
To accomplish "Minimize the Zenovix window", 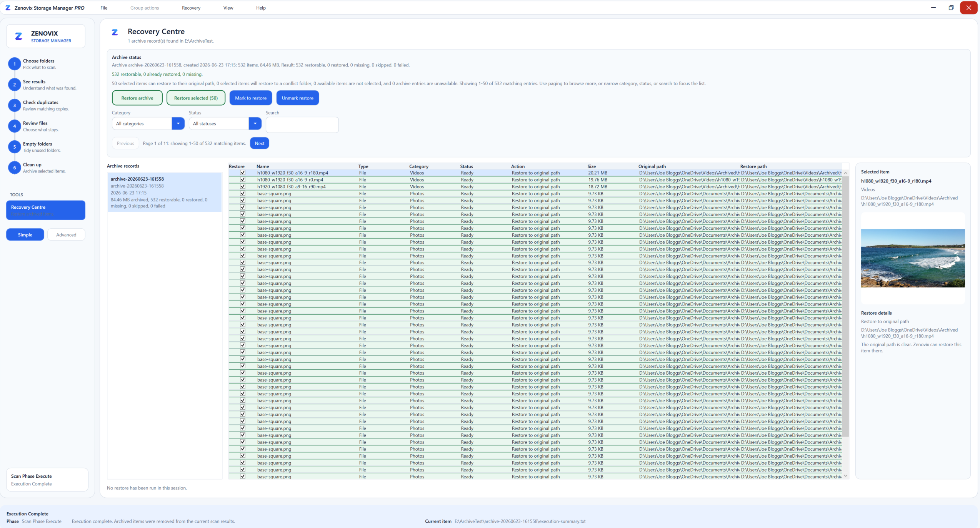I will click(933, 8).
